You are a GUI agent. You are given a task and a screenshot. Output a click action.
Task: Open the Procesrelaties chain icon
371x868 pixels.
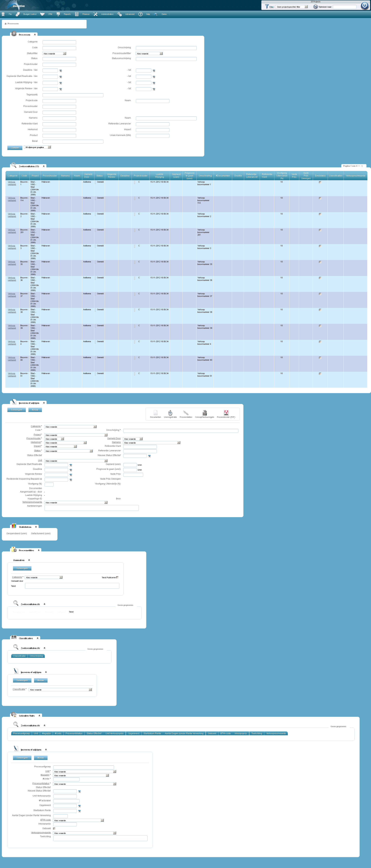point(186,413)
